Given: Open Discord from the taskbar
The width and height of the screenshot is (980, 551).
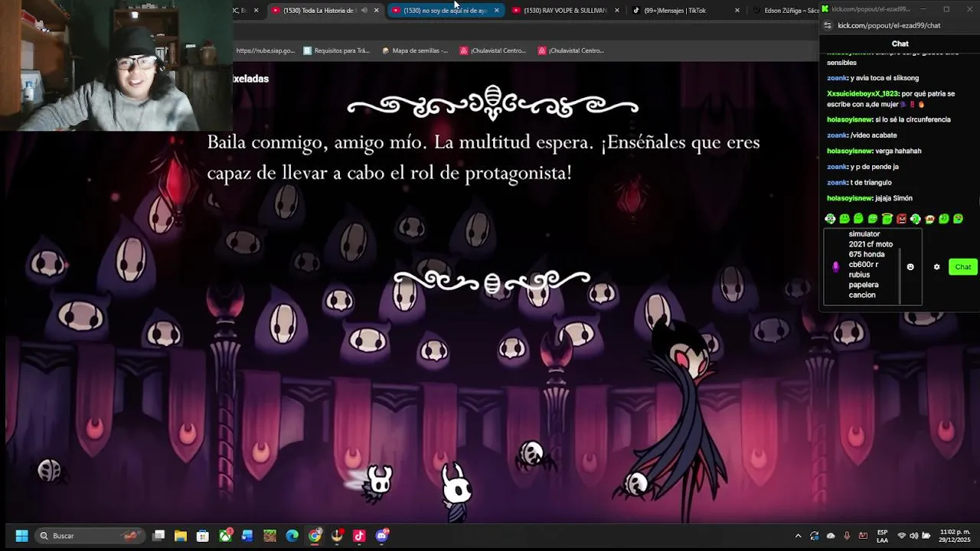Looking at the screenshot, I should [382, 536].
